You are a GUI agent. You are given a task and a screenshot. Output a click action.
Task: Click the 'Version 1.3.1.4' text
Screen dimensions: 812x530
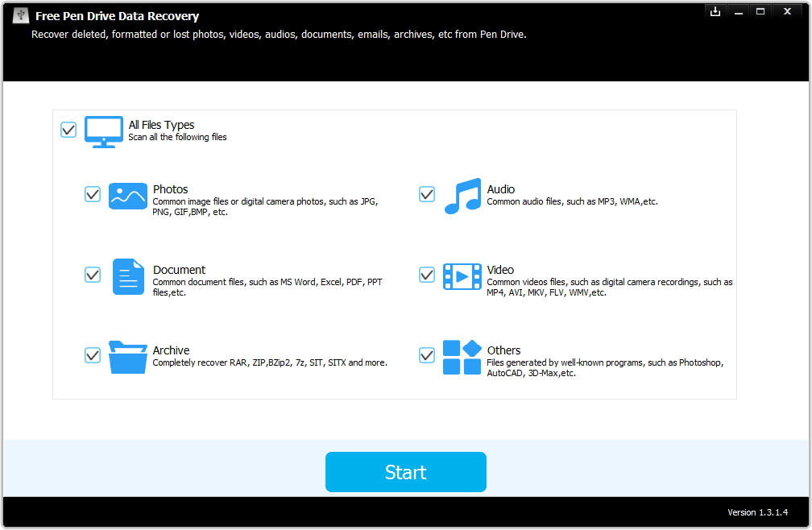click(x=757, y=512)
